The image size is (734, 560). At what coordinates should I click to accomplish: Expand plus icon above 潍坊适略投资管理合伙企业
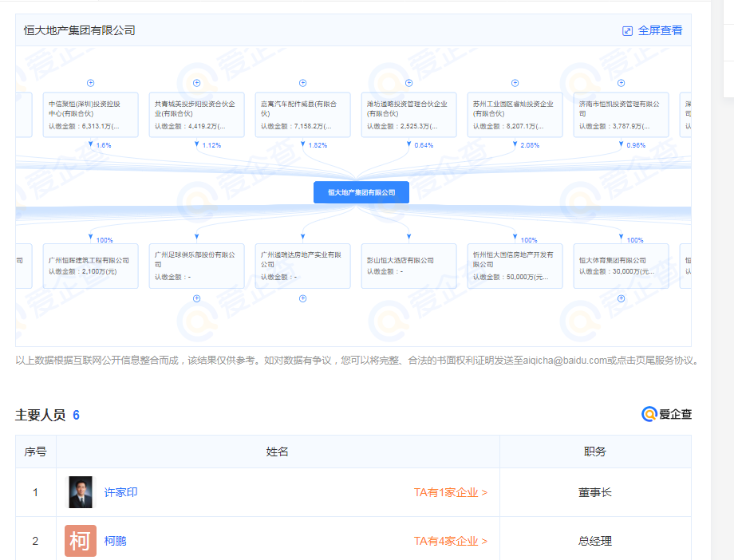(408, 83)
